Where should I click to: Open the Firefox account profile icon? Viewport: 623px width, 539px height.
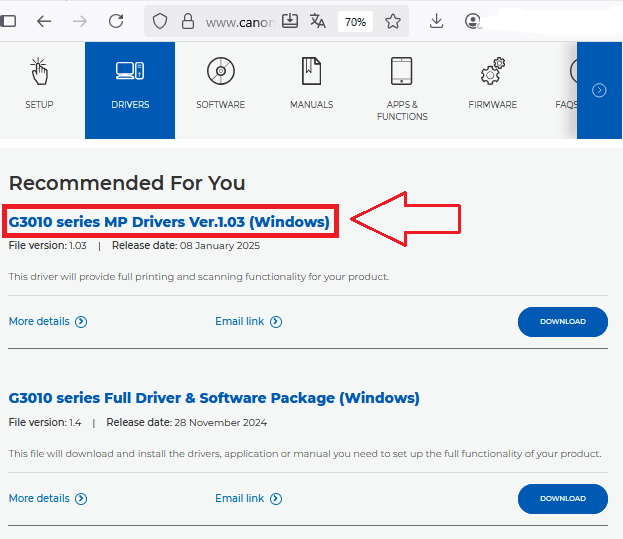click(x=473, y=21)
